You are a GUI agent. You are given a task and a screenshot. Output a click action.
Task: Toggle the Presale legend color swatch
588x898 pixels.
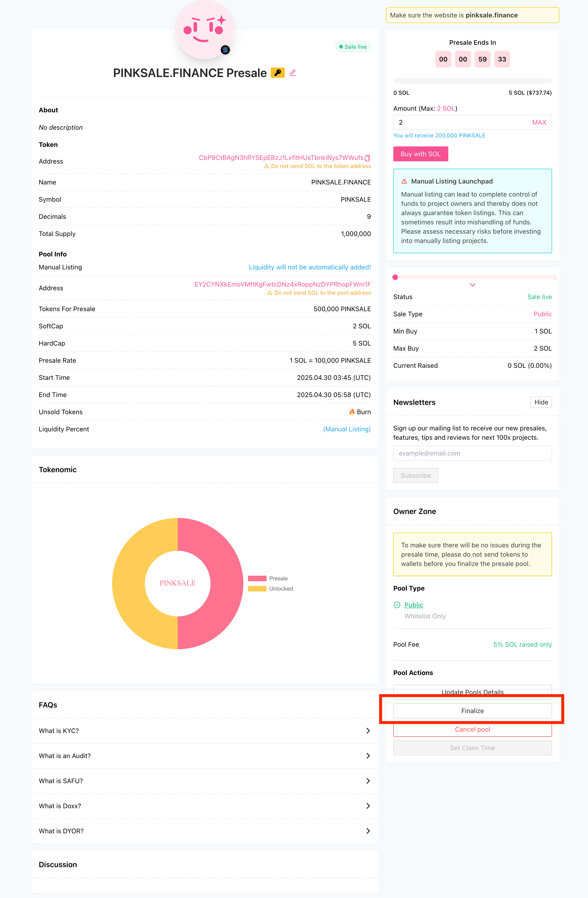tap(257, 578)
